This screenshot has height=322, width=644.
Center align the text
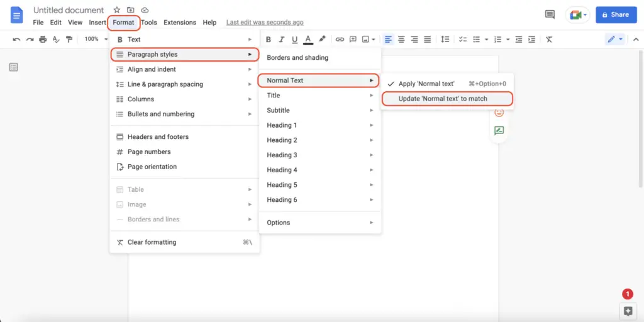pos(401,40)
